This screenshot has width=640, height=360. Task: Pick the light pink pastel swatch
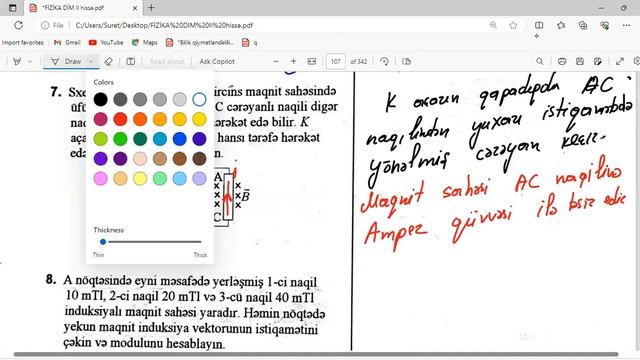tap(100, 178)
